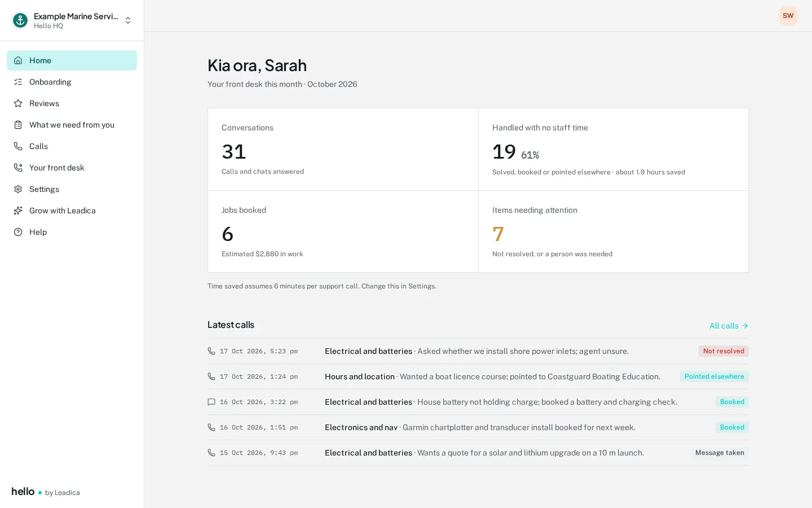Click the Grow with Leadica sparkle icon

pos(18,211)
